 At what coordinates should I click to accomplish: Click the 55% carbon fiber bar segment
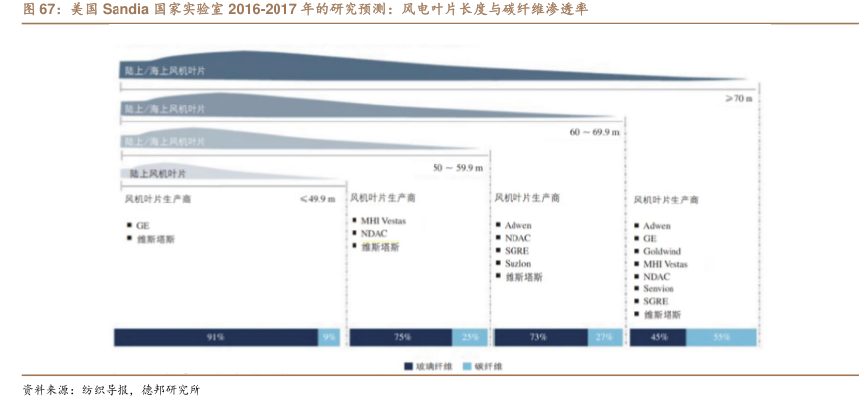pyautogui.click(x=722, y=337)
